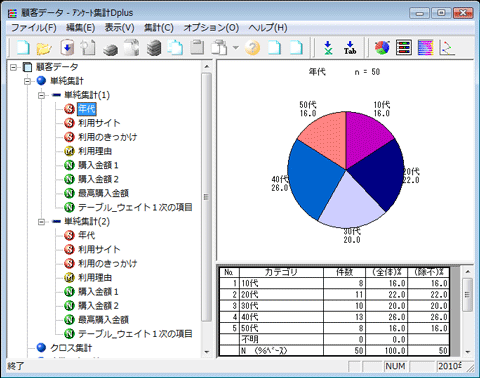The height and width of the screenshot is (378, 480).
Task: Click the line graph toolbar icon
Action: [447, 48]
